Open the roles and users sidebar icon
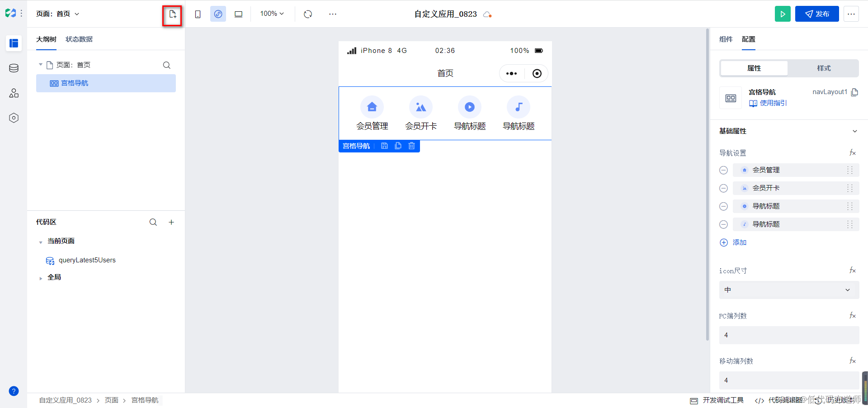The image size is (868, 408). click(x=14, y=93)
